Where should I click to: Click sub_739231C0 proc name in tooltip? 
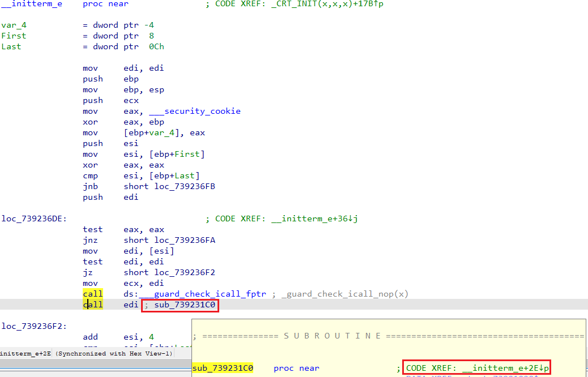click(x=223, y=369)
